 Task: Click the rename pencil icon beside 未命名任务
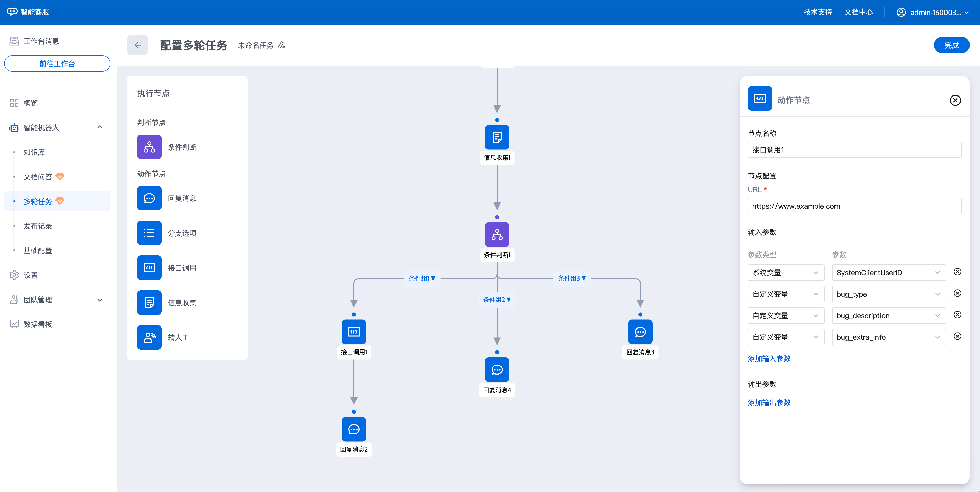(x=282, y=45)
